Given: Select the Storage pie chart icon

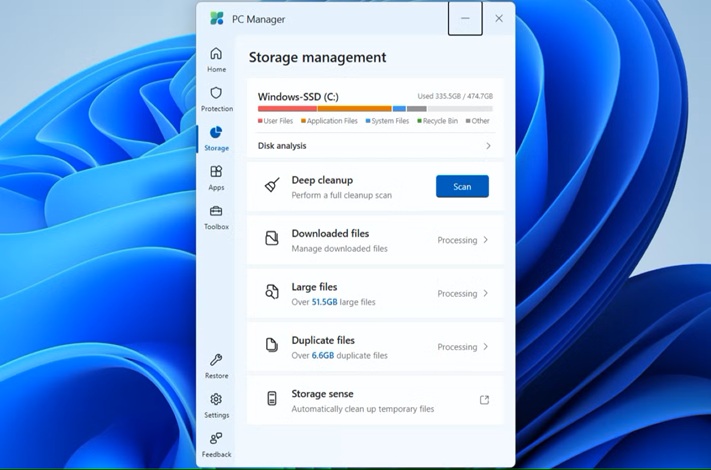Looking at the screenshot, I should pos(216,132).
